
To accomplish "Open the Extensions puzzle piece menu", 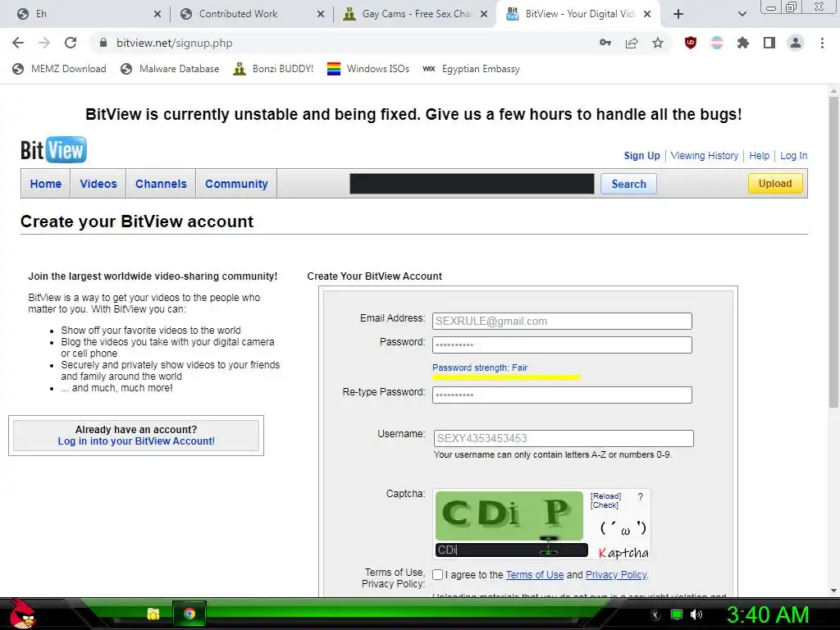I will [743, 43].
